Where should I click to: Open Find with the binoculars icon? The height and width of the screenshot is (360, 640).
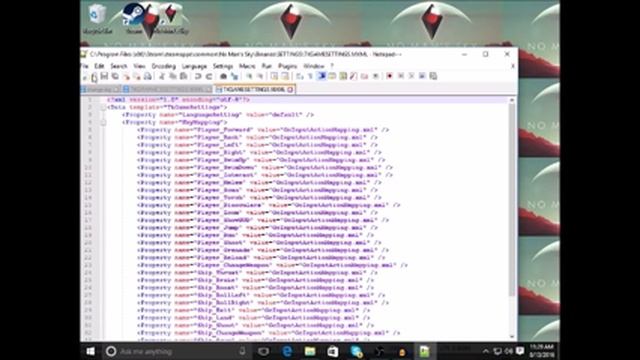[223, 76]
